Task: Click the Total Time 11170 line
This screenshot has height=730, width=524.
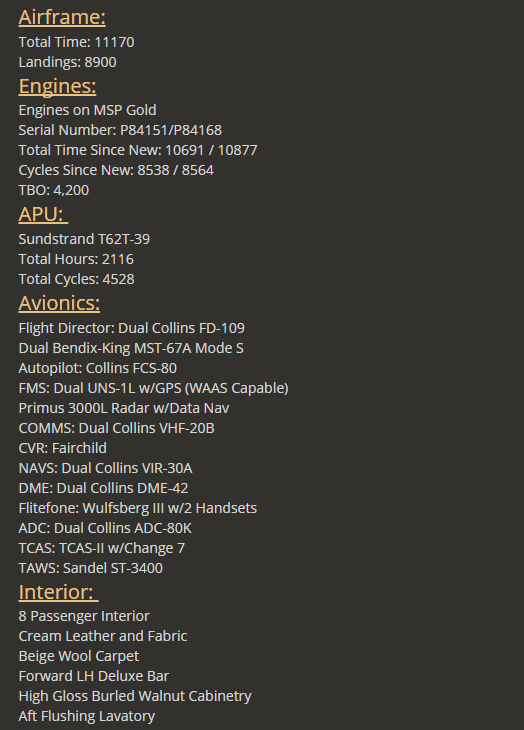Action: tap(76, 42)
